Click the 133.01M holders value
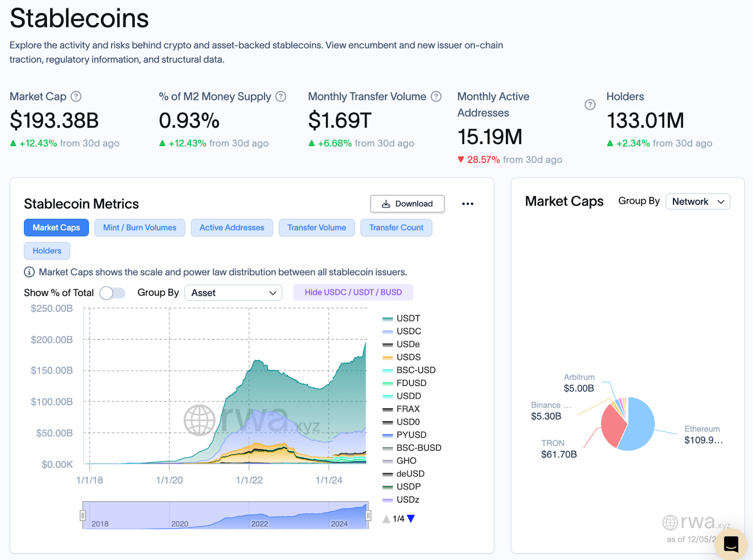This screenshot has height=560, width=753. point(645,120)
